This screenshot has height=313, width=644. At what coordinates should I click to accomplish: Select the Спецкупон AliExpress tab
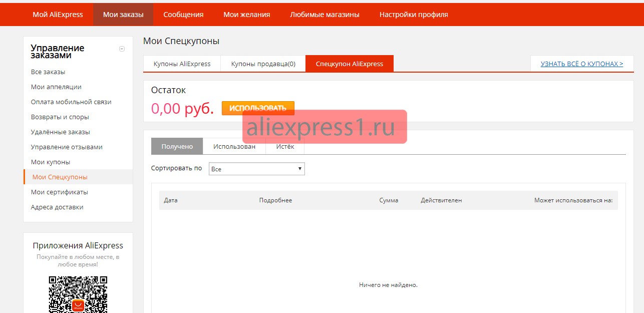click(x=350, y=64)
